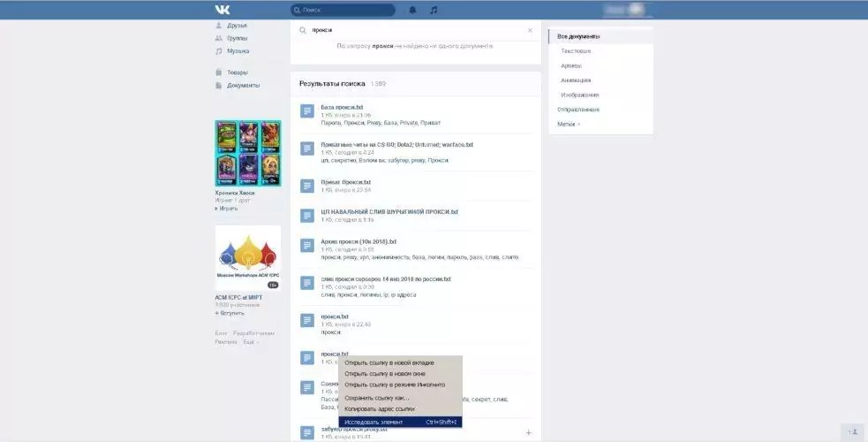Click file icon of База прокси.txt
This screenshot has height=442, width=868.
pyautogui.click(x=307, y=110)
